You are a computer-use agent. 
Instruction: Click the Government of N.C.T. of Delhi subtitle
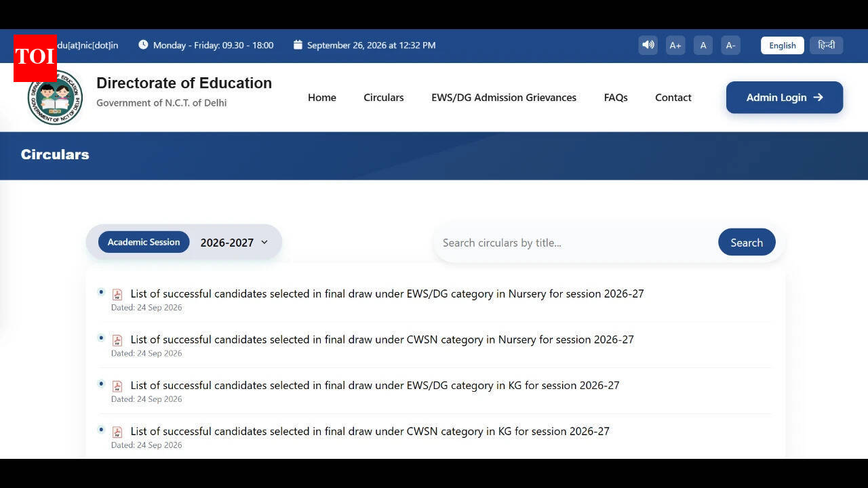(x=161, y=103)
